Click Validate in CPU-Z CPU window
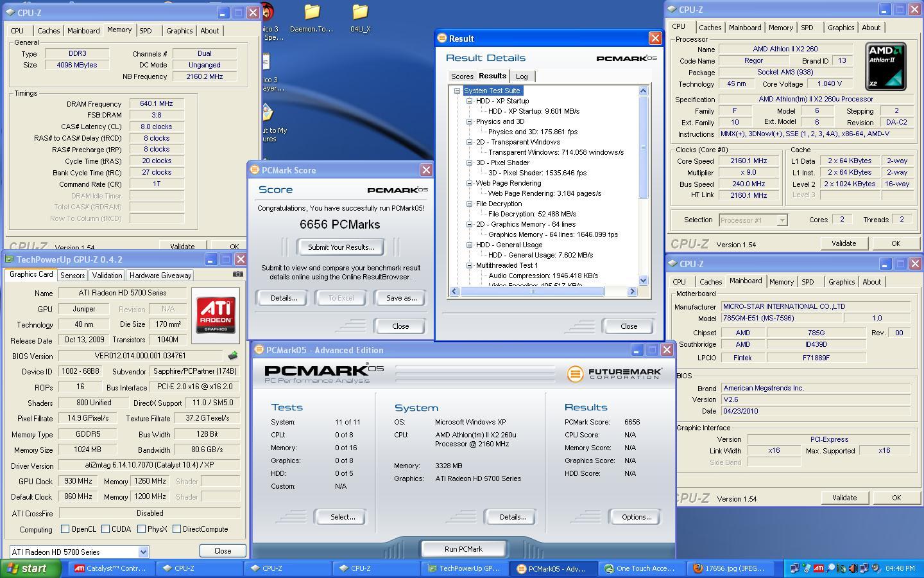Image resolution: width=924 pixels, height=578 pixels. coord(844,243)
